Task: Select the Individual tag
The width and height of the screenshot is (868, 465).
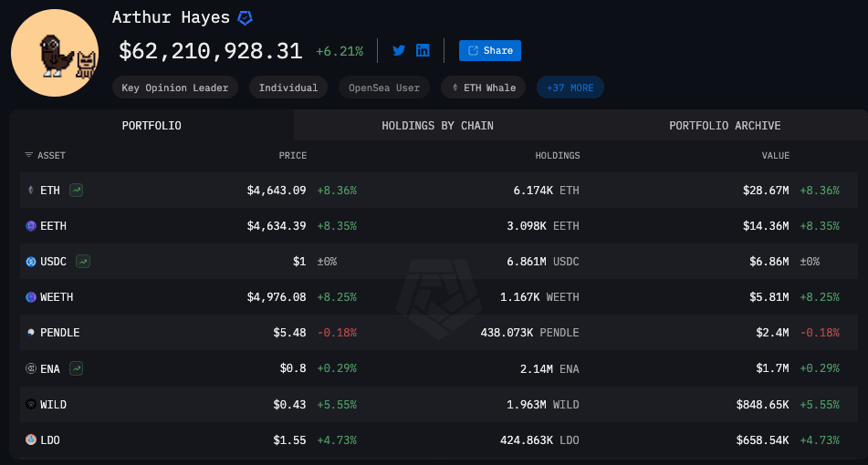Action: pyautogui.click(x=288, y=88)
